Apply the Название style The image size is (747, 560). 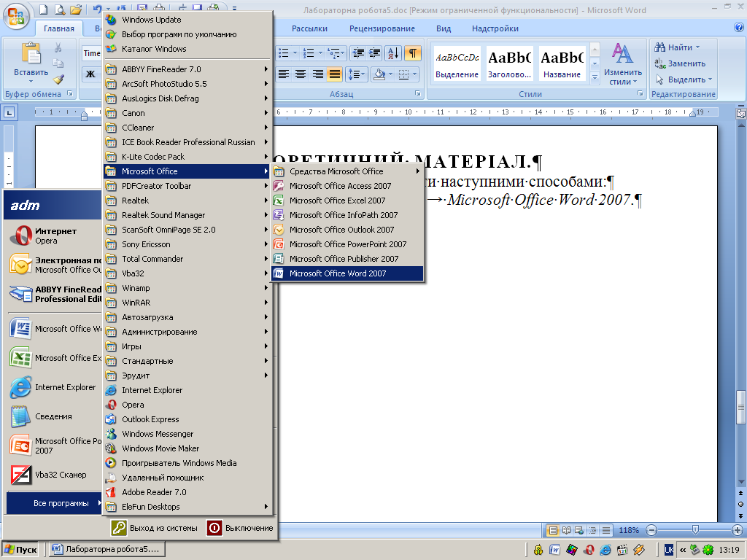point(562,64)
